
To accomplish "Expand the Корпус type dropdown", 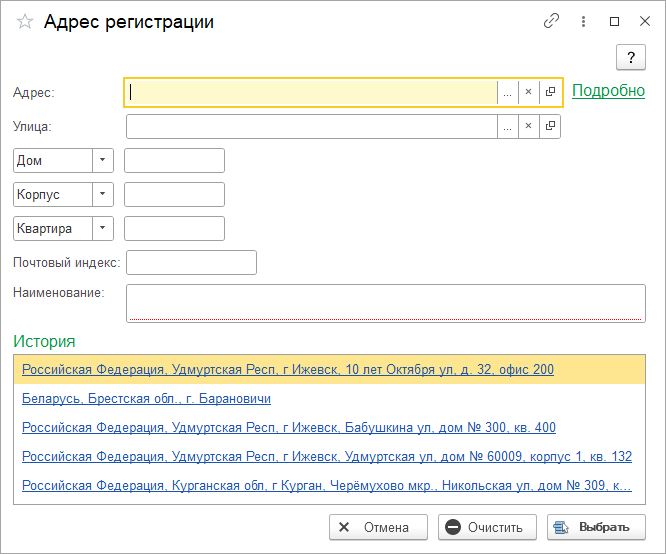I will [x=103, y=194].
